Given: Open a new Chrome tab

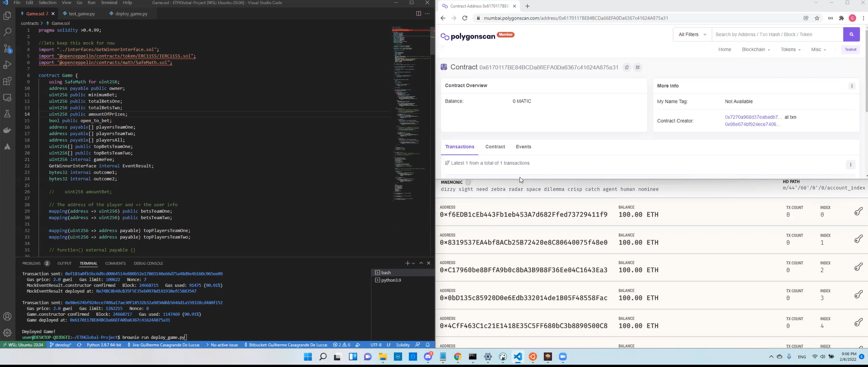Looking at the screenshot, I should pyautogui.click(x=527, y=6).
